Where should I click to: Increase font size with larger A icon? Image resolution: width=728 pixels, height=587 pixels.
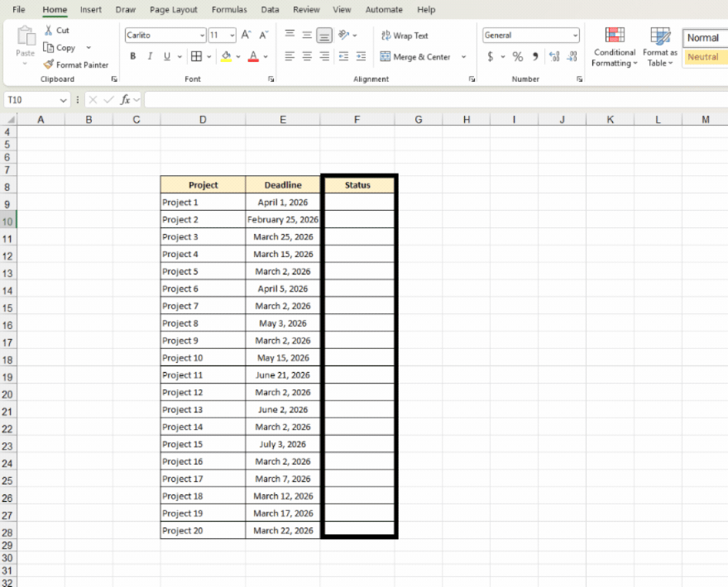246,35
